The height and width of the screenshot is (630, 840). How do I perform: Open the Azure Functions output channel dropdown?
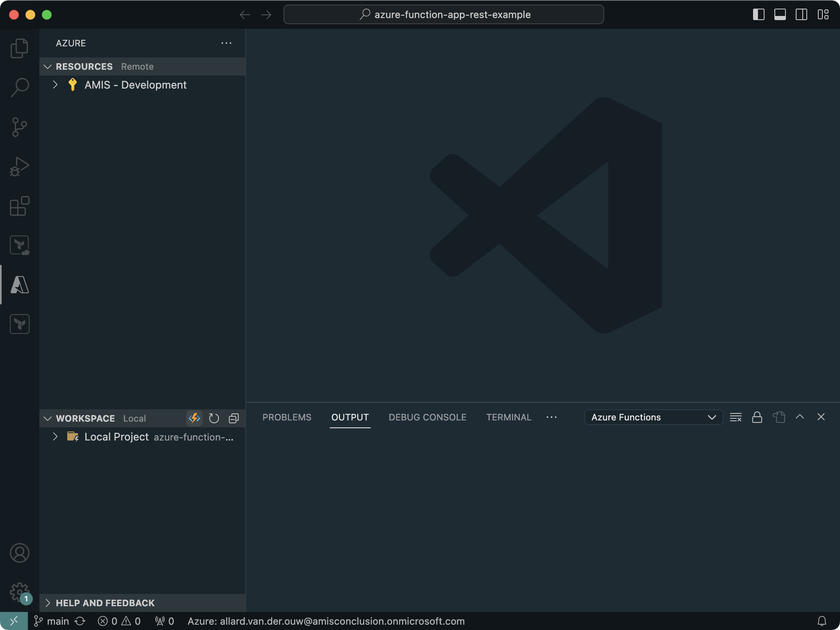coord(653,417)
